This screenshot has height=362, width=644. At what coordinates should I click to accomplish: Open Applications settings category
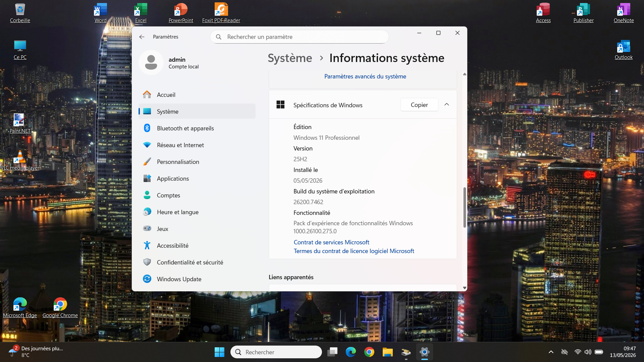tap(197, 179)
